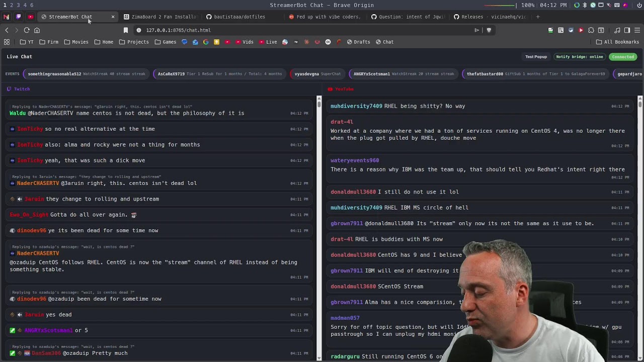Click Notify bridge: online status badge
This screenshot has height=362, width=644.
point(579,57)
